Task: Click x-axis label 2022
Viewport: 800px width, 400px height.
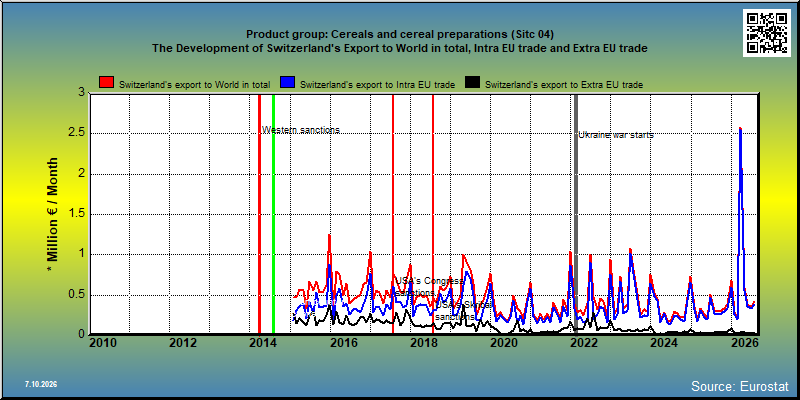Action: [584, 343]
